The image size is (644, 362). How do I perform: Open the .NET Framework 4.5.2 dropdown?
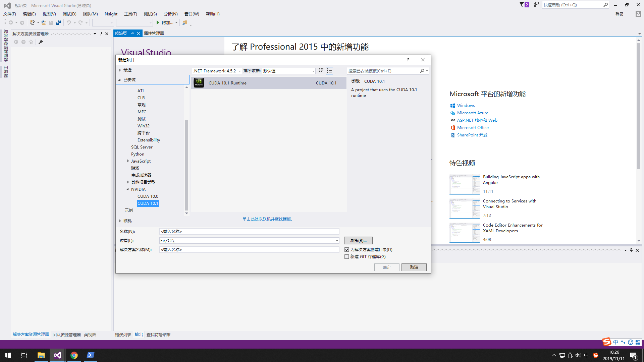pos(217,71)
